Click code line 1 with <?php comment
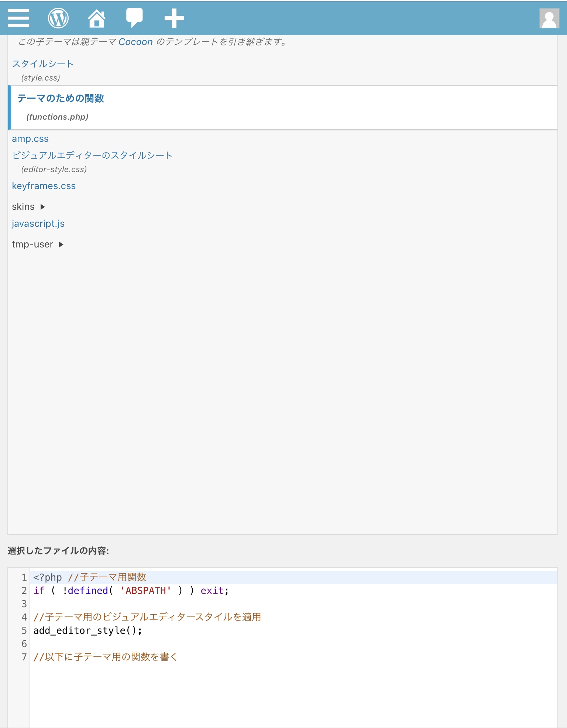This screenshot has width=567, height=728. pyautogui.click(x=294, y=578)
